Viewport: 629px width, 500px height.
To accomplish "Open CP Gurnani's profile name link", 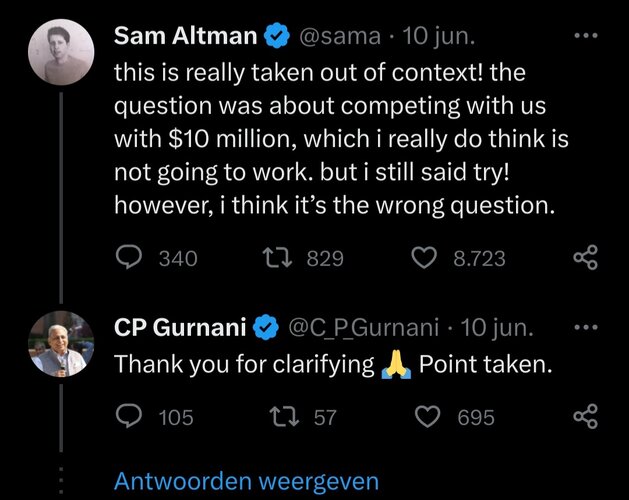I will [x=180, y=327].
